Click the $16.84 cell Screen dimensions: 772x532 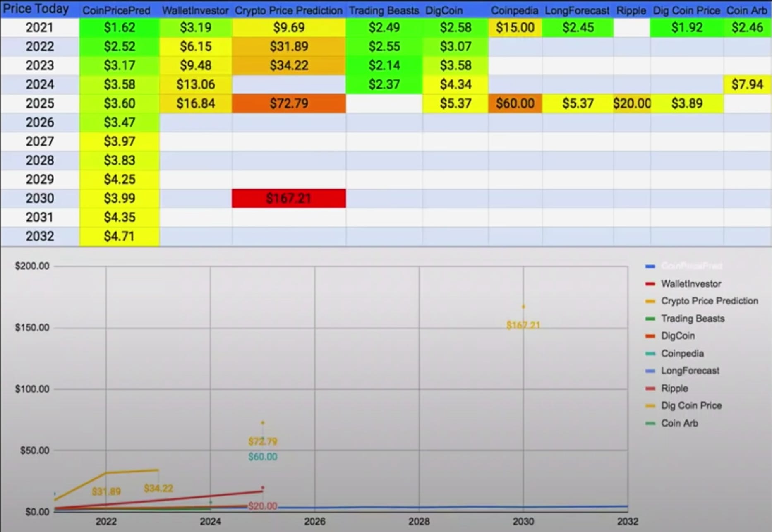(196, 103)
